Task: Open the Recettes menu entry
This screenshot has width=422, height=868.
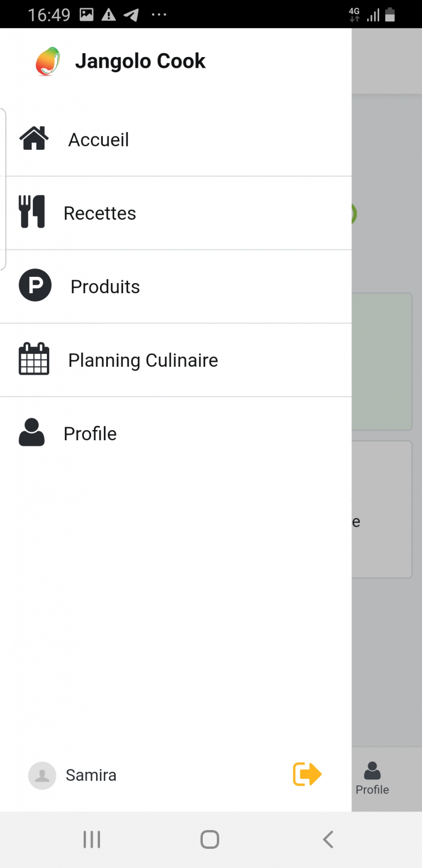Action: (176, 213)
